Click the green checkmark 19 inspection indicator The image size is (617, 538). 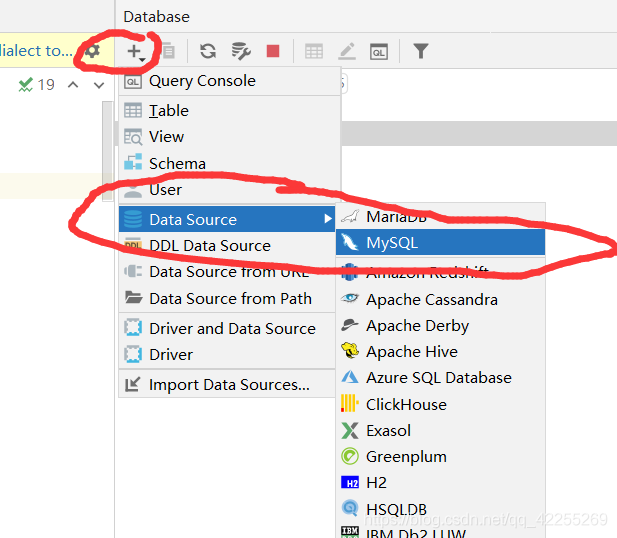[x=36, y=85]
